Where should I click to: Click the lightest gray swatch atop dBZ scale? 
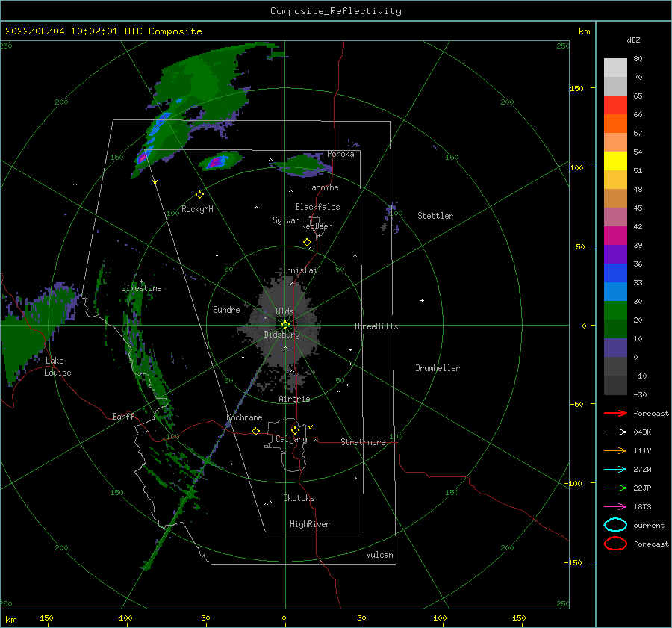click(615, 68)
